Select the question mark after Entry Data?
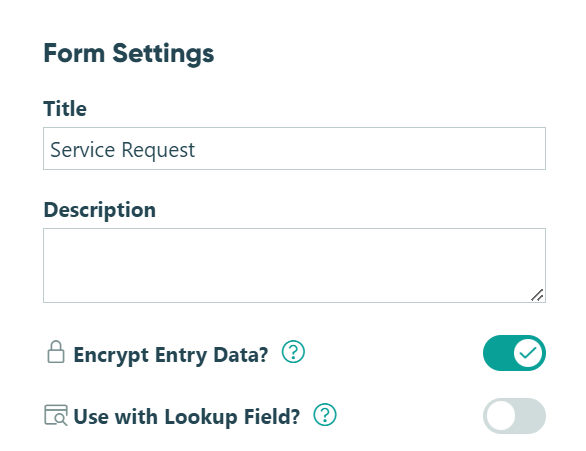Viewport: 586px width, 451px height. click(x=293, y=352)
